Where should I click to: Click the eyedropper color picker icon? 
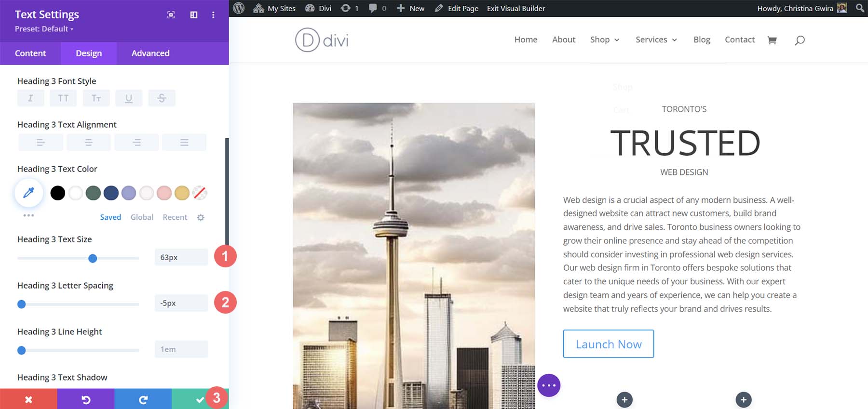[29, 193]
